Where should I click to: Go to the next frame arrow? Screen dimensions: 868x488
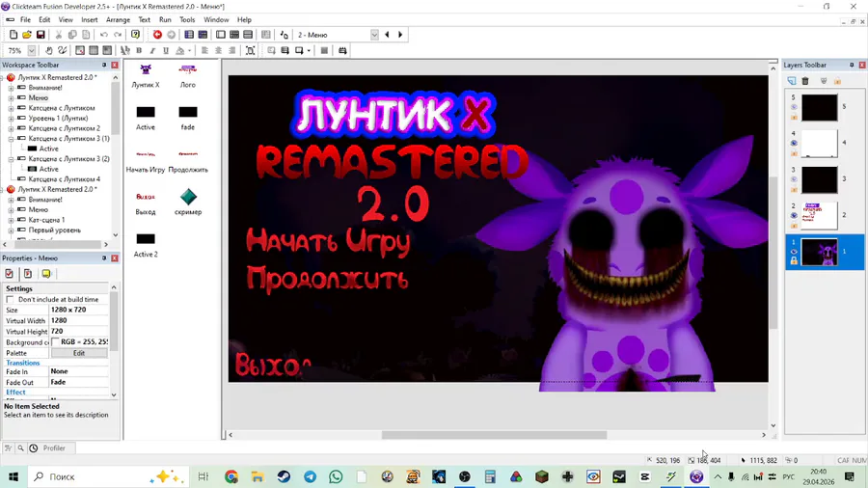[x=400, y=35]
